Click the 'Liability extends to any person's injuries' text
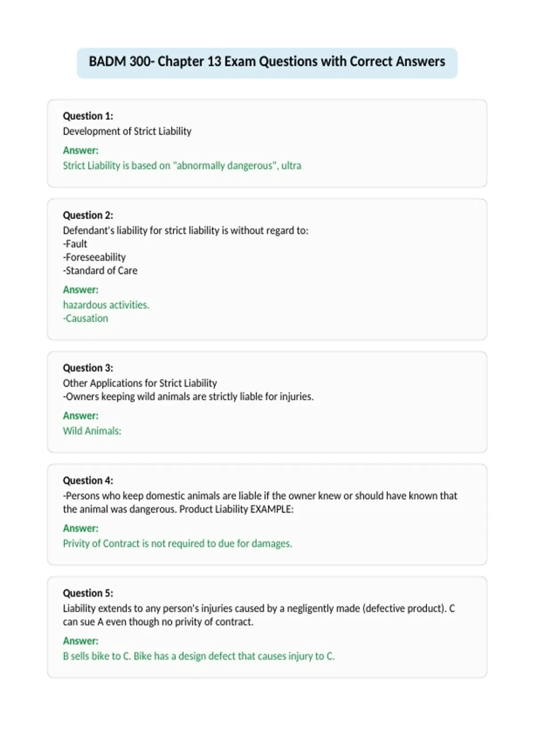Viewport: 534px width, 756px height. 259,615
